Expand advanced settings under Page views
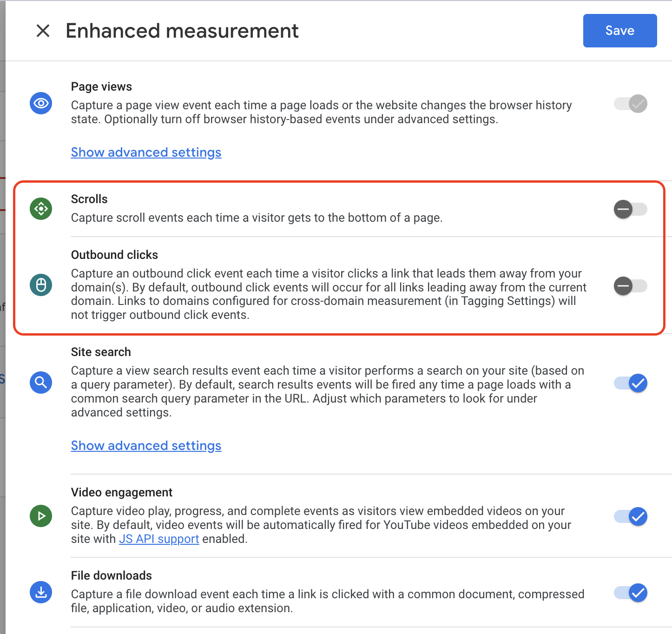This screenshot has height=634, width=672. coord(146,152)
